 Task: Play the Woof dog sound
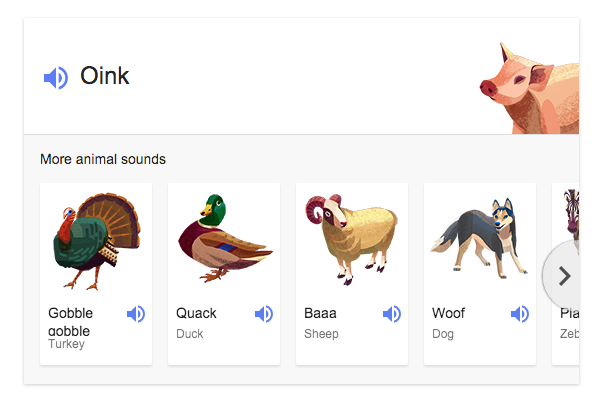pyautogui.click(x=520, y=314)
